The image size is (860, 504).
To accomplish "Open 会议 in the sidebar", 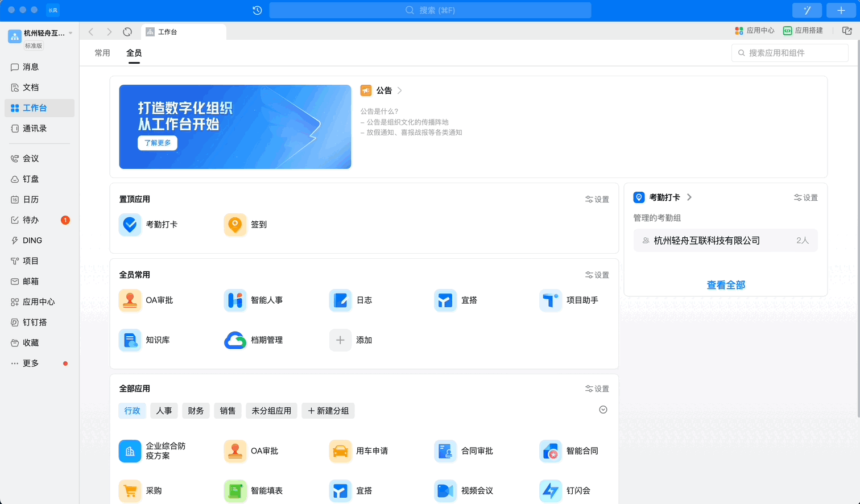I will coord(39,159).
